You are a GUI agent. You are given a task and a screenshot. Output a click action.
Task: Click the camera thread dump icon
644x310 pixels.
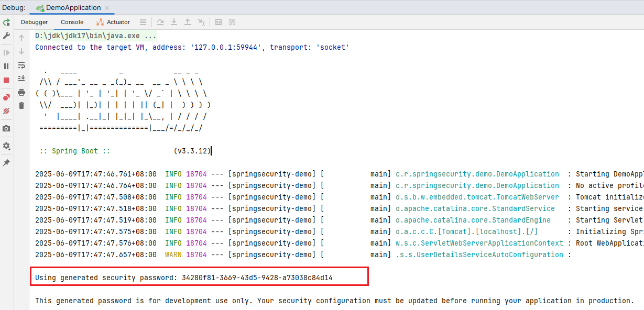click(6, 128)
